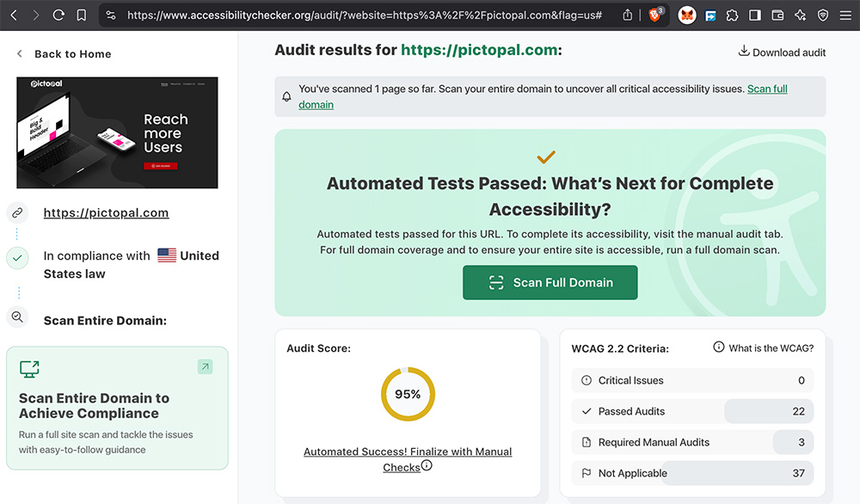Click the address bar URL field
Image resolution: width=860 pixels, height=504 pixels.
click(364, 15)
